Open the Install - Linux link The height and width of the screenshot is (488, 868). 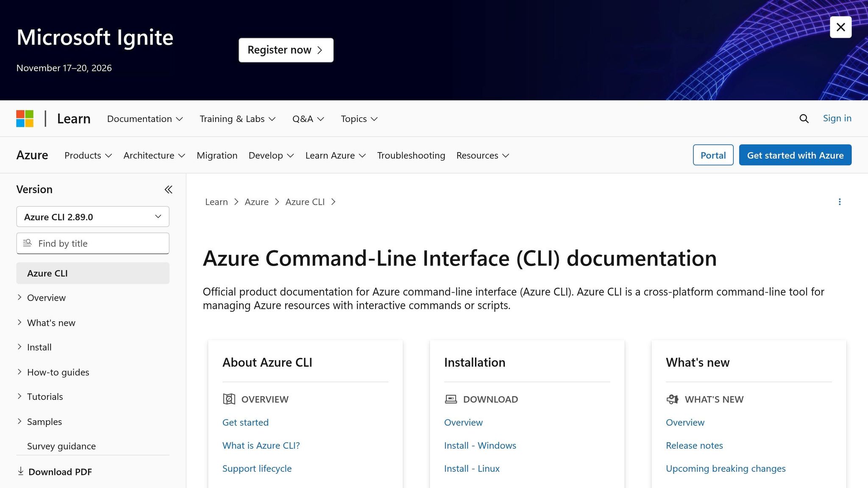[x=472, y=469]
